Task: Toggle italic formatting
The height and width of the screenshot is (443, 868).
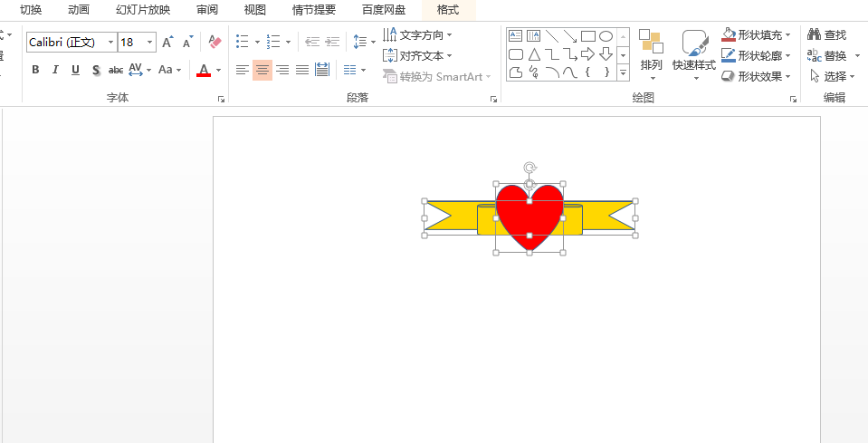Action: (x=55, y=70)
